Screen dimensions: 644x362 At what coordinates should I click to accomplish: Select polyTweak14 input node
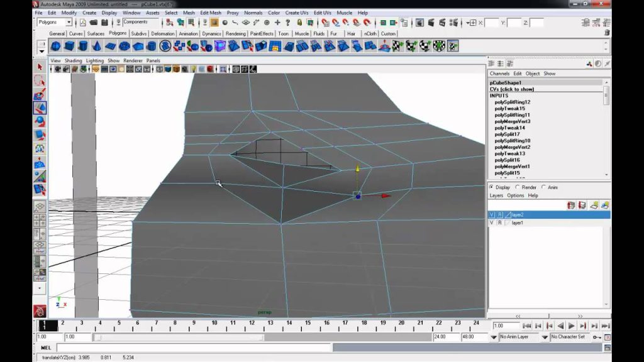509,128
